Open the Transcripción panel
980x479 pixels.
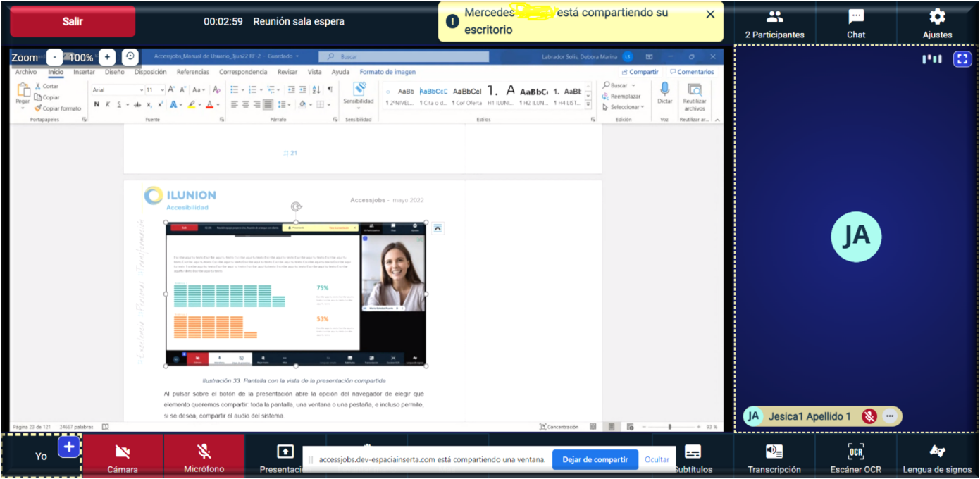[x=774, y=456]
